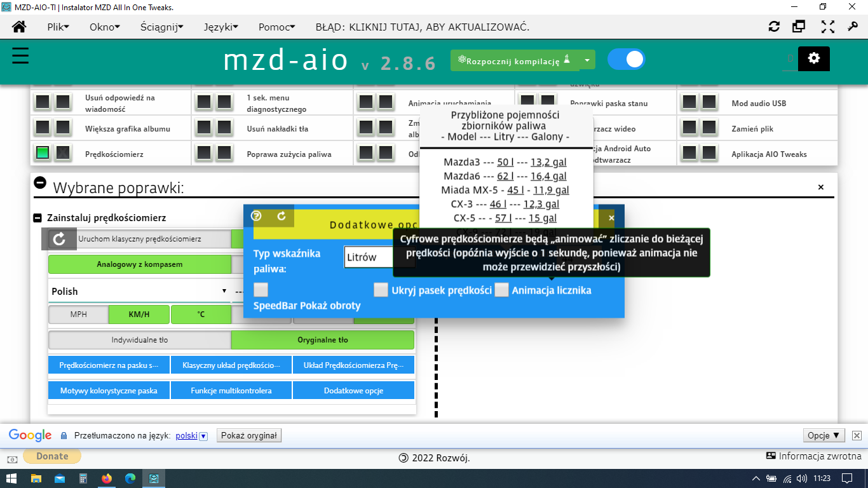Click reset icon in Dodatkowe opcje dialog header

281,216
